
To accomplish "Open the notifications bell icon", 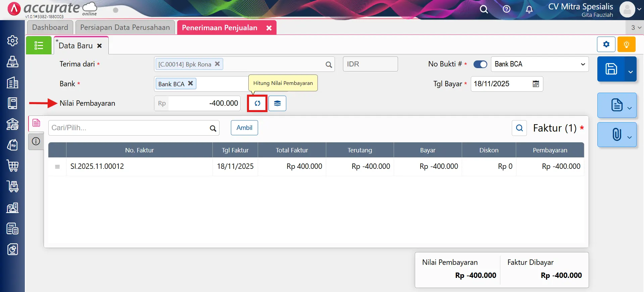I will [529, 9].
